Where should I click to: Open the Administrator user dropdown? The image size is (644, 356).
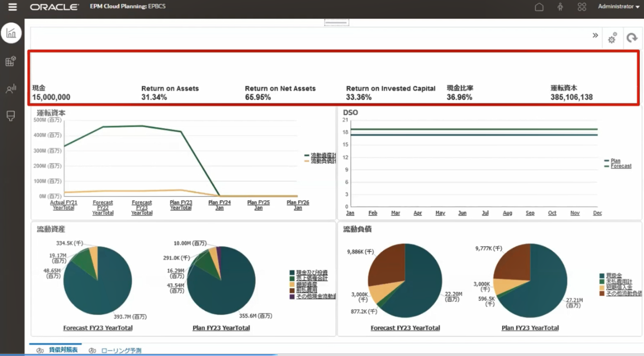pyautogui.click(x=619, y=6)
